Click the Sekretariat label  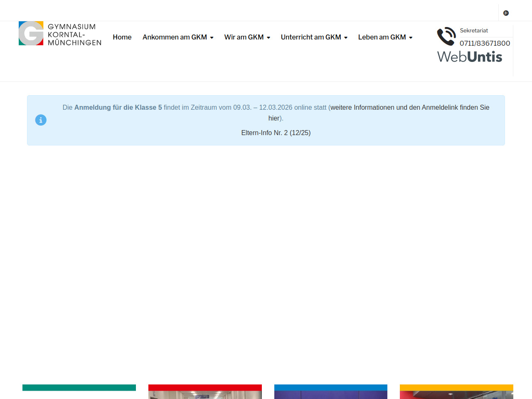(x=474, y=31)
